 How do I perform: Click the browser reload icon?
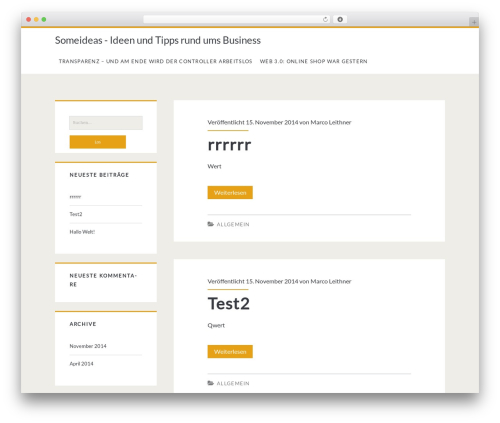pos(325,20)
